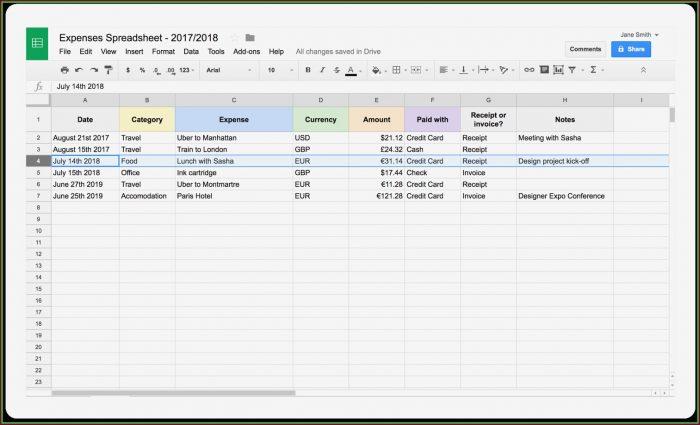Open the Format menu
The width and height of the screenshot is (700, 425).
[163, 52]
